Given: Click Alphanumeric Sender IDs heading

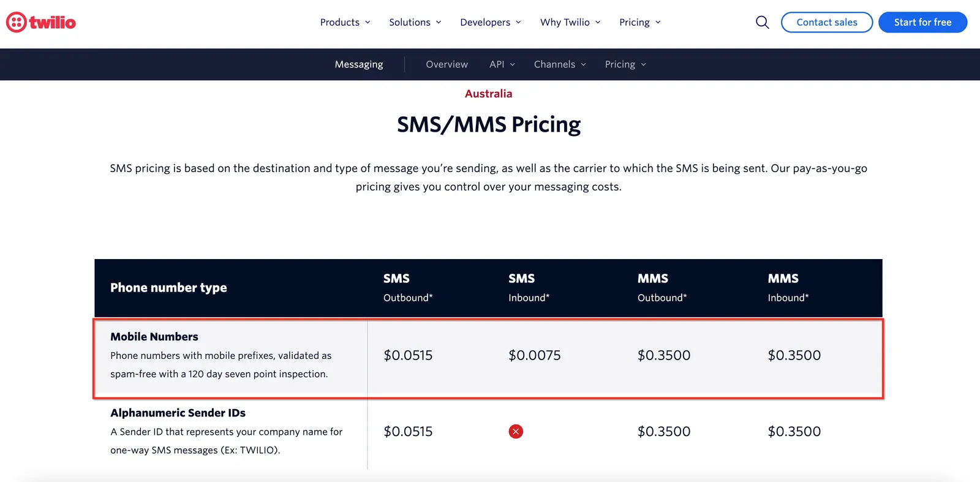Looking at the screenshot, I should [178, 413].
